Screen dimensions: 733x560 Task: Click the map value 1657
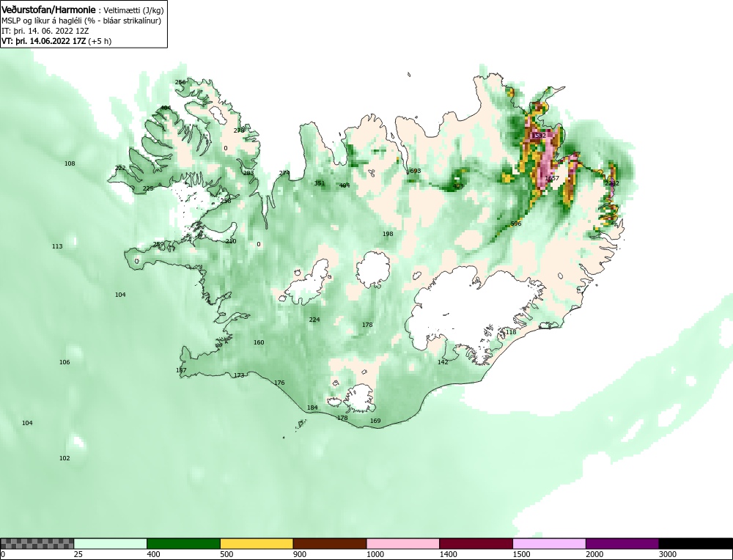click(x=552, y=178)
